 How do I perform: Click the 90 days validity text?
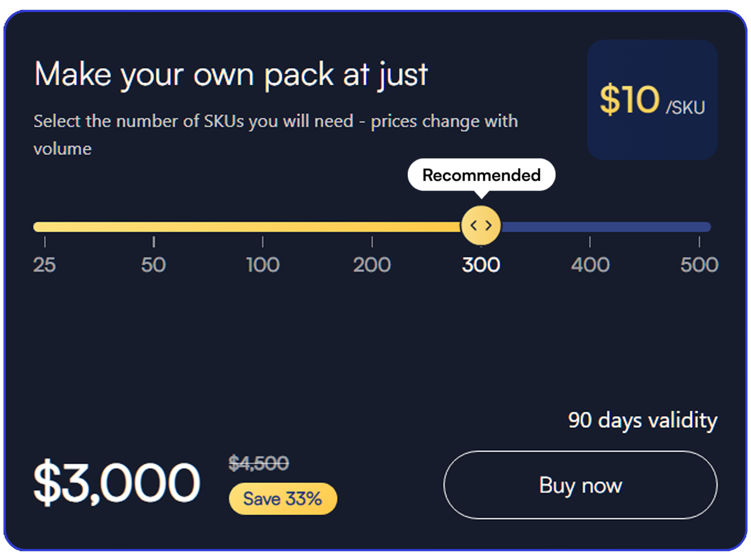643,421
